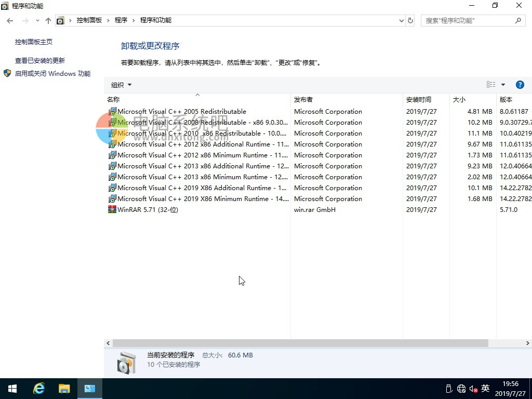This screenshot has height=399, width=532.
Task: Click publisher win.rar GmbH cell
Action: coord(314,209)
